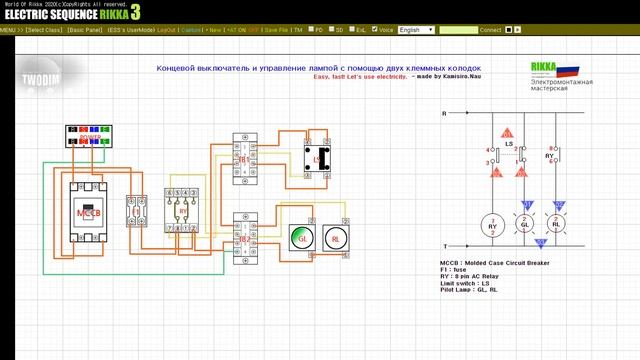640x360 pixels.
Task: Uncheck the Voice checkbox
Action: pyautogui.click(x=375, y=29)
